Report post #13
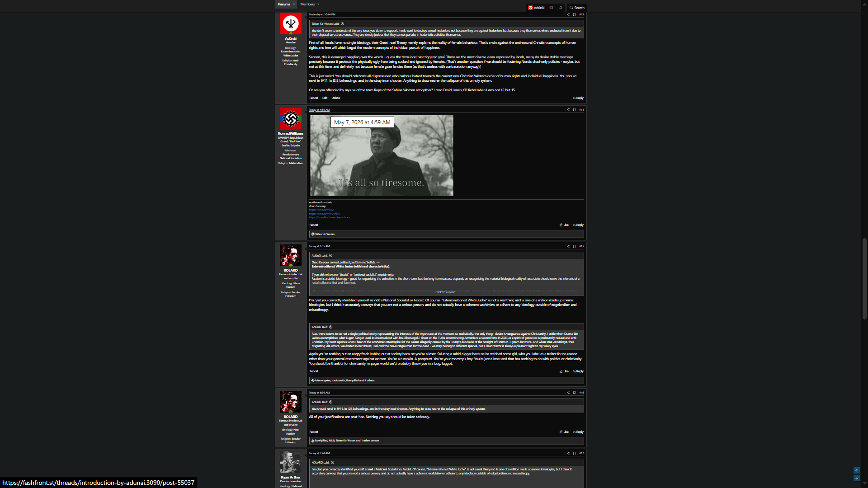The image size is (868, 488). click(314, 98)
